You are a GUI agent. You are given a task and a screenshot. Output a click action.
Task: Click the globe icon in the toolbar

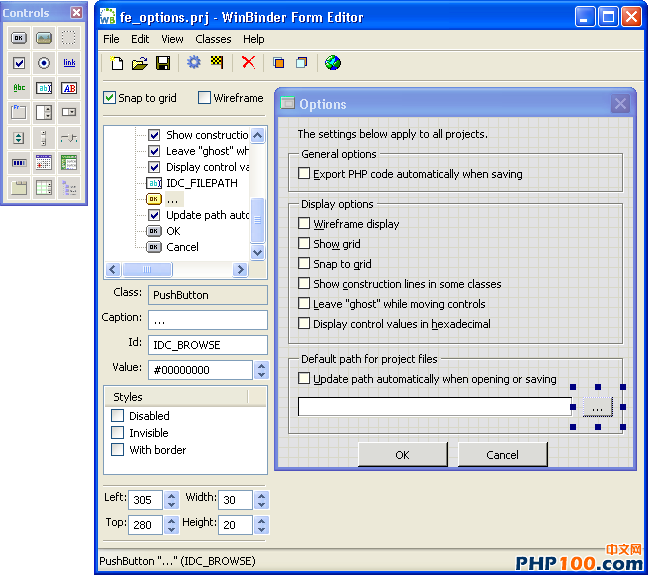coord(333,63)
